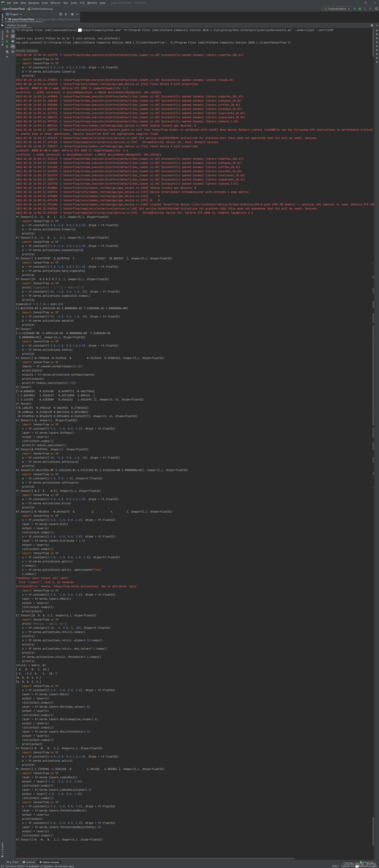The image size is (379, 868).
Task: Open the Help menu
Action: 102,3
